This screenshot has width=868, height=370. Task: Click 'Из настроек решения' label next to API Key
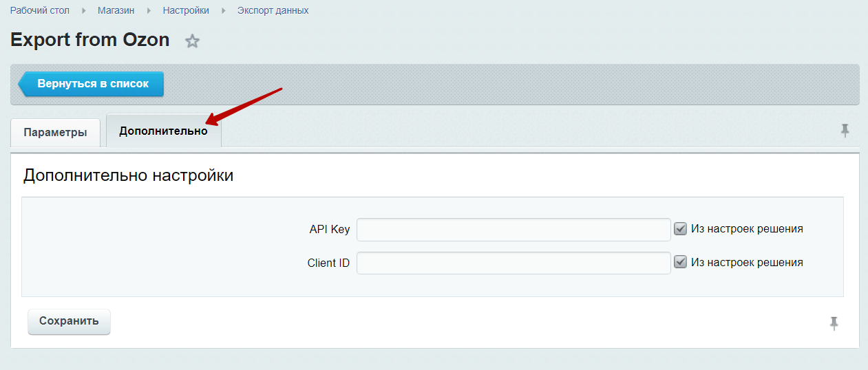(x=748, y=229)
